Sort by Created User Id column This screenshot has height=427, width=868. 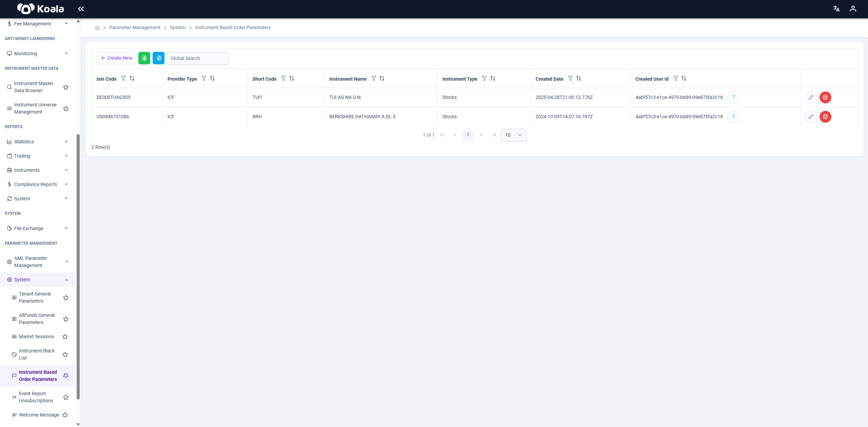[684, 79]
